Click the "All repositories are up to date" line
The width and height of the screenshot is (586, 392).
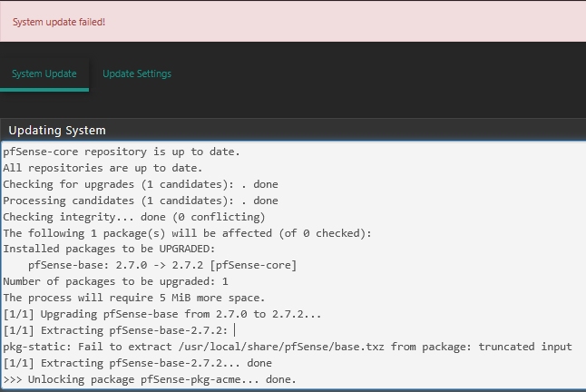pyautogui.click(x=103, y=168)
